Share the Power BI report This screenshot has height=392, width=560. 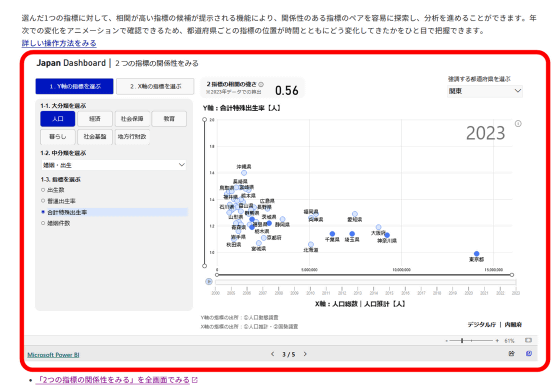[511, 353]
